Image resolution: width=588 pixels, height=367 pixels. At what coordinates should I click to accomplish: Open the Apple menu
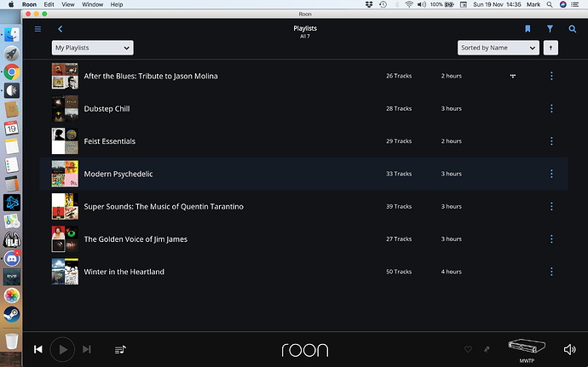click(11, 4)
